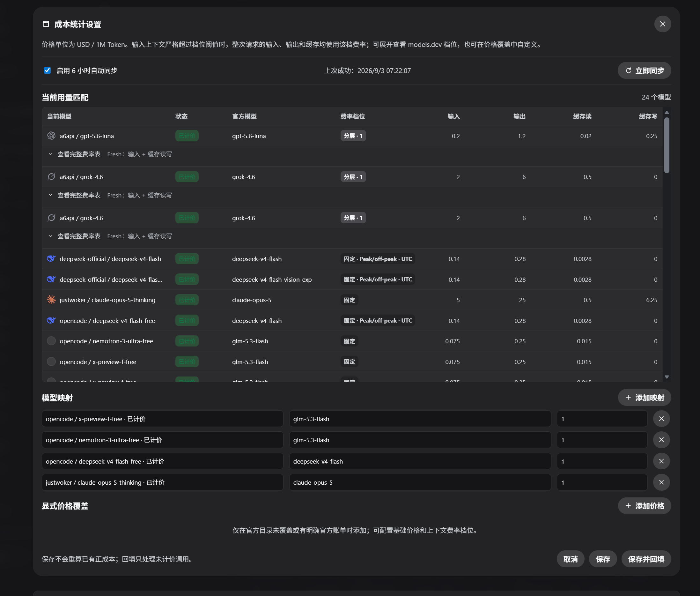
Task: Click input price 0.2 for gpt-5.6-luna
Action: 455,136
